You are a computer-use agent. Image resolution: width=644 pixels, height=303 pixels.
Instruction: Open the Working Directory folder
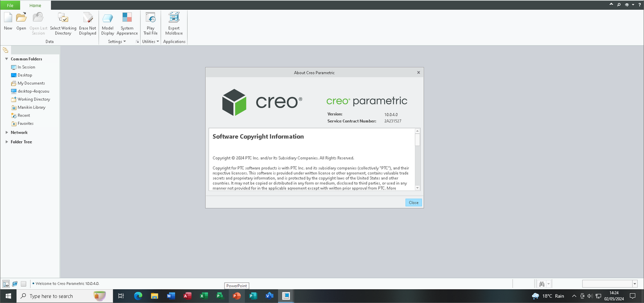(34, 99)
